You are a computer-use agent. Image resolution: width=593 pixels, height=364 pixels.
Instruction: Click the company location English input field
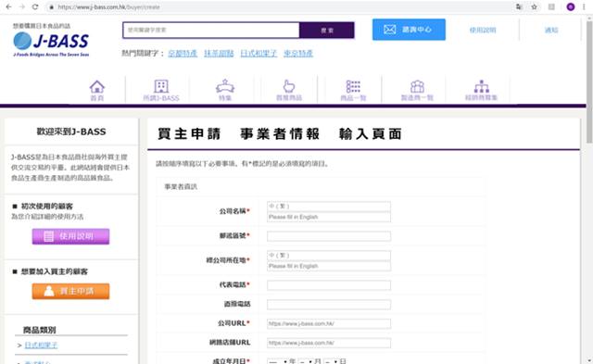pyautogui.click(x=329, y=266)
